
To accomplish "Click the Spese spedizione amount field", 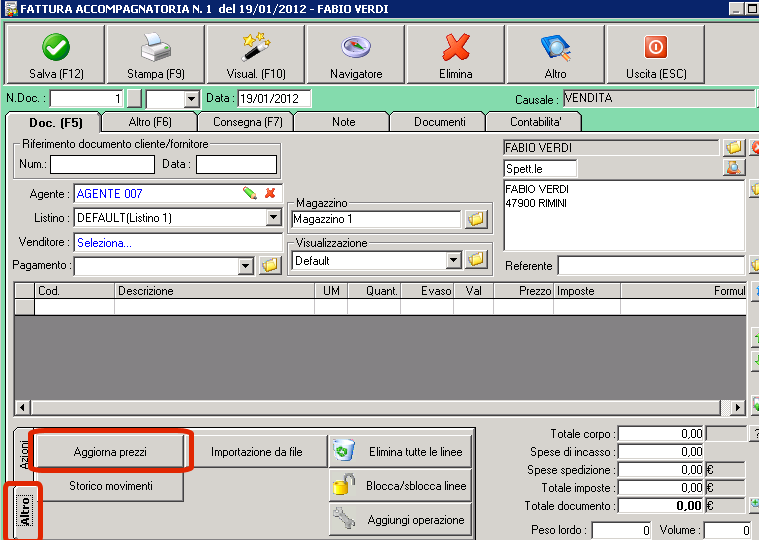I will pos(661,469).
